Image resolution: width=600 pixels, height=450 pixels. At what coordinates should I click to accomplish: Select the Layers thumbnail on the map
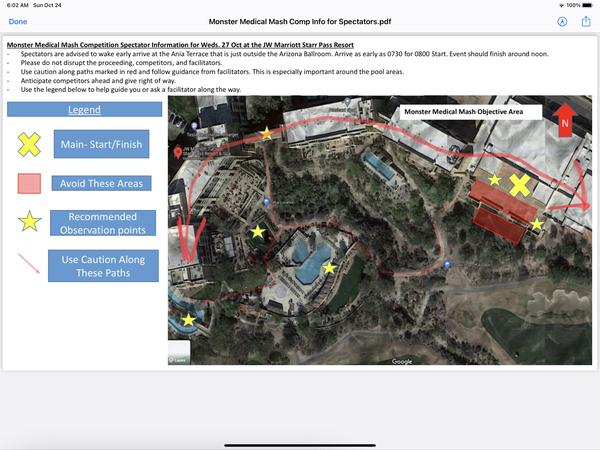pos(180,354)
